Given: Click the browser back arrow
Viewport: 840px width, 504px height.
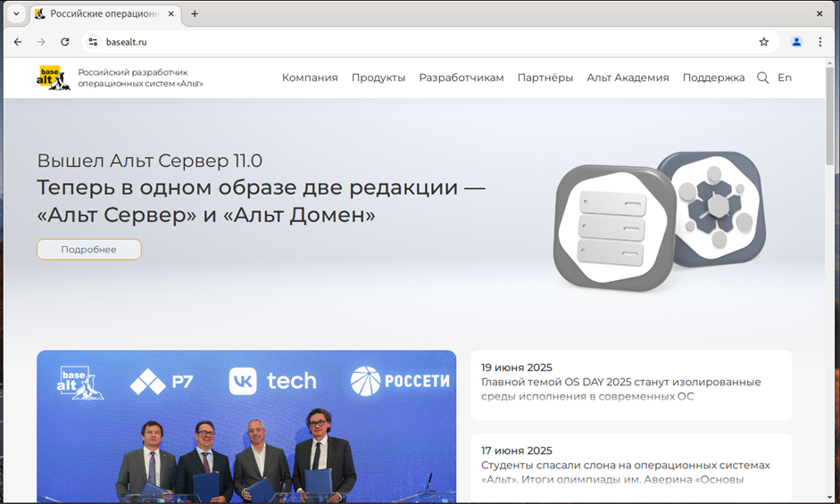Looking at the screenshot, I should [x=18, y=42].
